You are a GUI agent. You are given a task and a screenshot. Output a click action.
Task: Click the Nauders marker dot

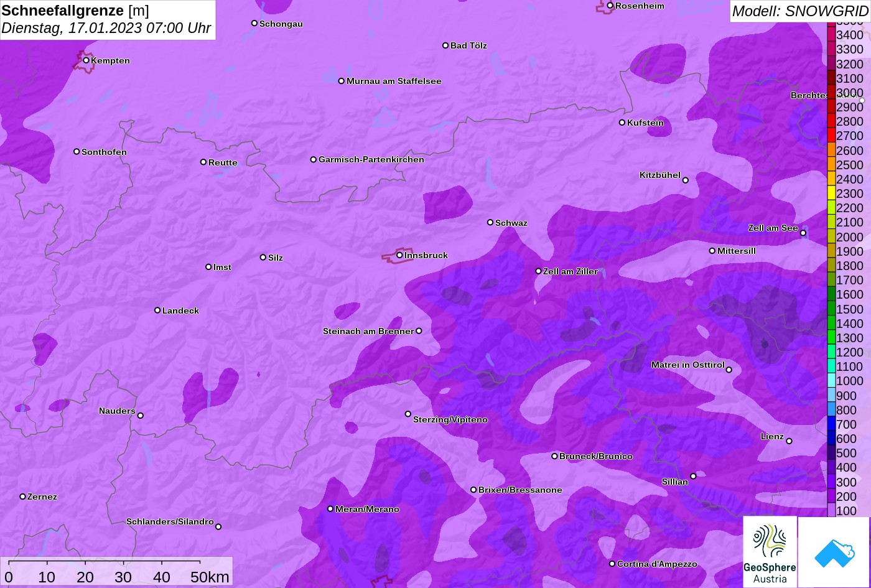click(140, 416)
